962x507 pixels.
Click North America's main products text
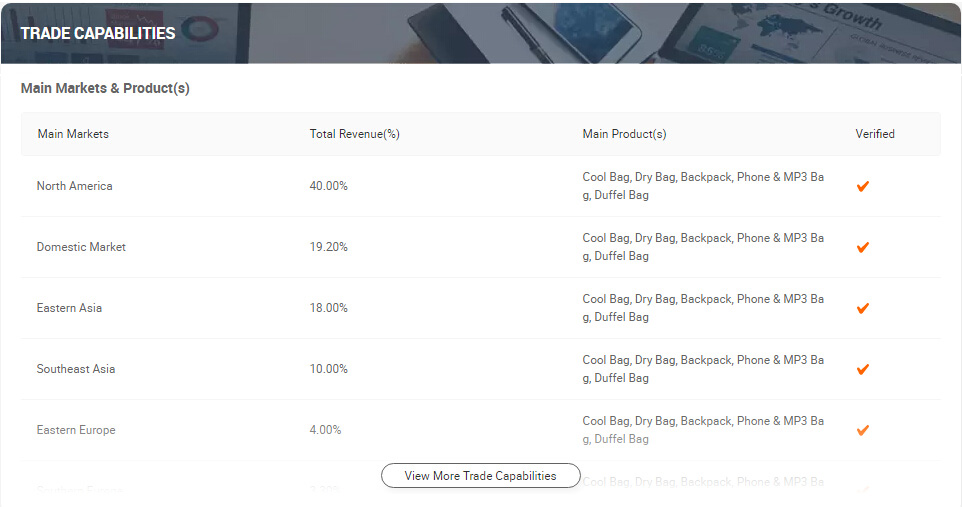pyautogui.click(x=703, y=186)
